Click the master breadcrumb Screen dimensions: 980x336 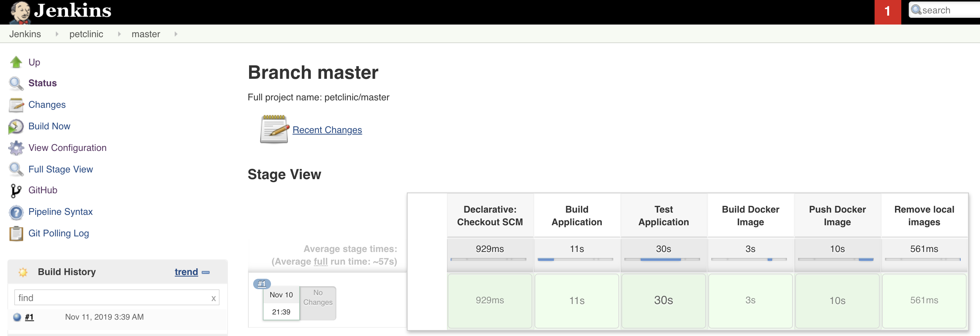[x=146, y=34]
